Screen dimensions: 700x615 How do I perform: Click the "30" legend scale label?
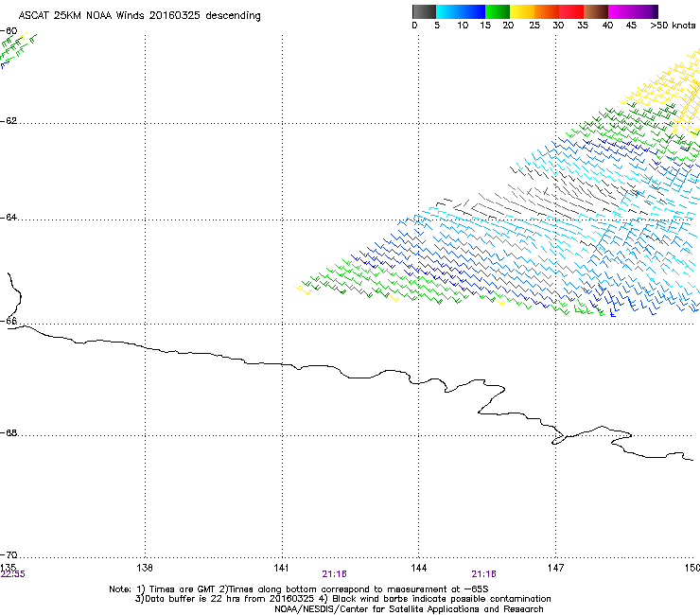(x=558, y=26)
